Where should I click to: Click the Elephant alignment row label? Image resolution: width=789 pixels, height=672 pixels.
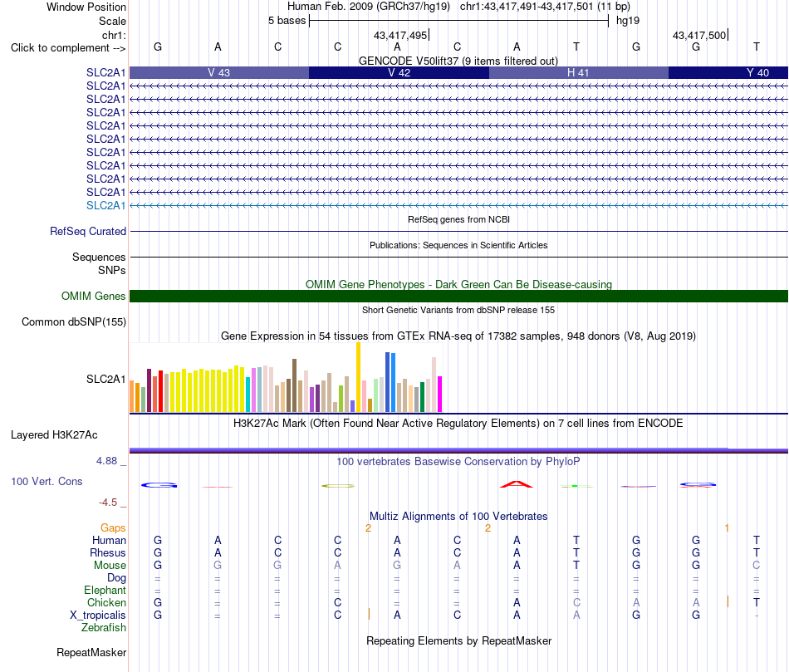[x=105, y=590]
